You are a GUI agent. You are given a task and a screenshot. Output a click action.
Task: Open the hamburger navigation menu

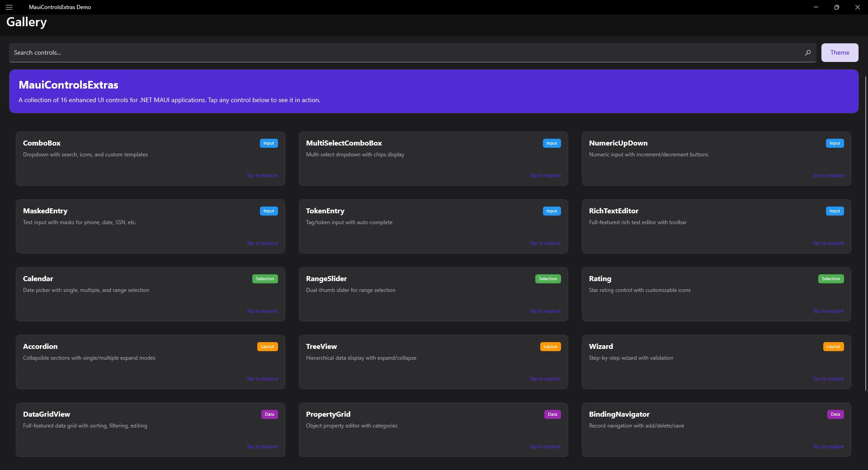click(9, 7)
